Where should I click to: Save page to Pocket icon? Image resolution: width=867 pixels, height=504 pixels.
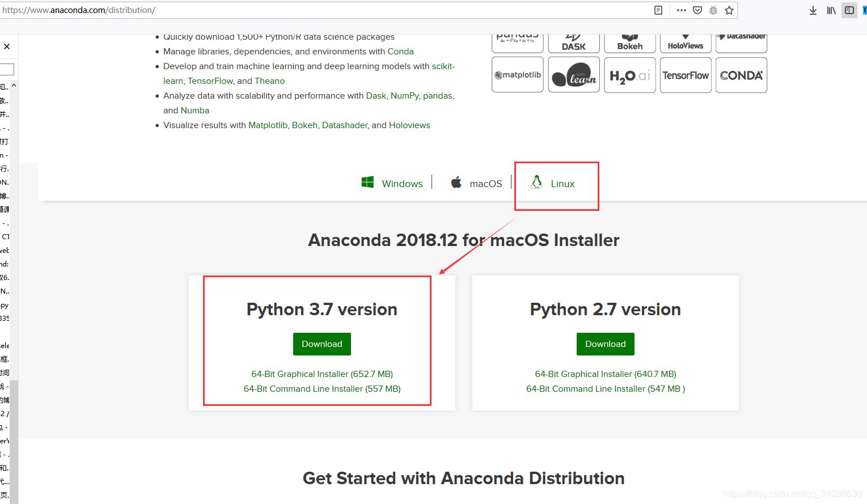point(697,10)
